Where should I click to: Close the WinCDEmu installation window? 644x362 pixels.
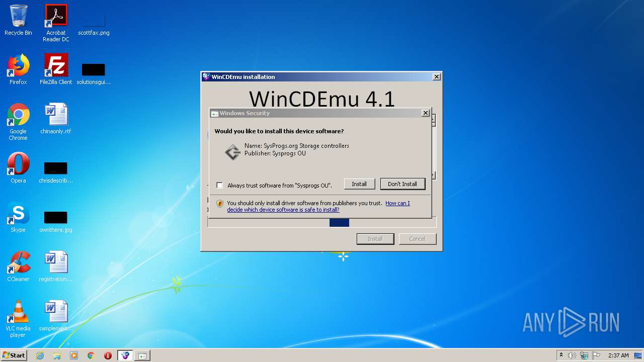437,77
